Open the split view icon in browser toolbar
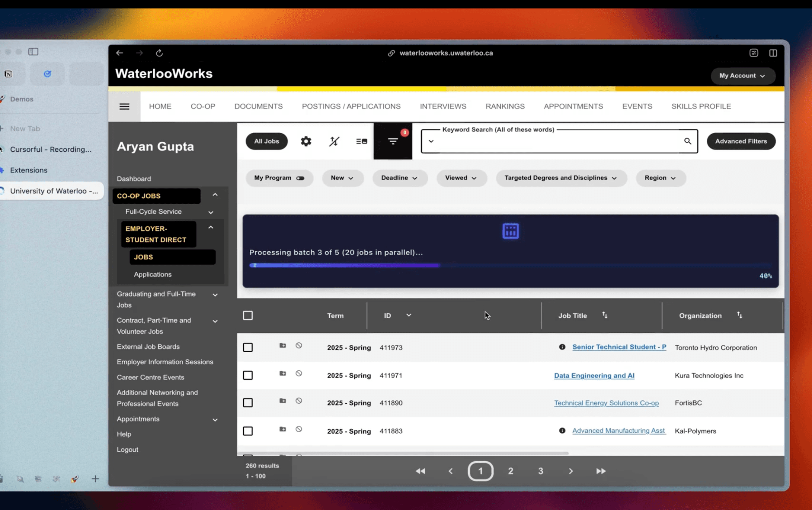This screenshot has width=812, height=510. [x=773, y=53]
